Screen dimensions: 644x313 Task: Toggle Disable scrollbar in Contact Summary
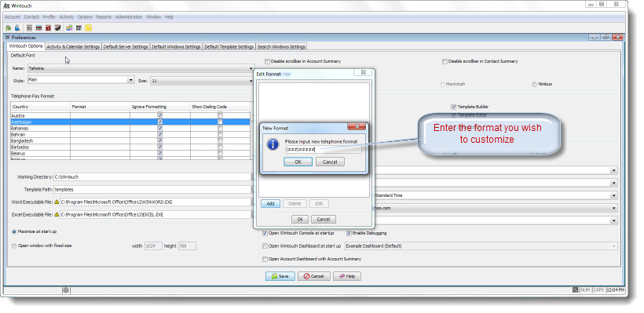point(445,61)
